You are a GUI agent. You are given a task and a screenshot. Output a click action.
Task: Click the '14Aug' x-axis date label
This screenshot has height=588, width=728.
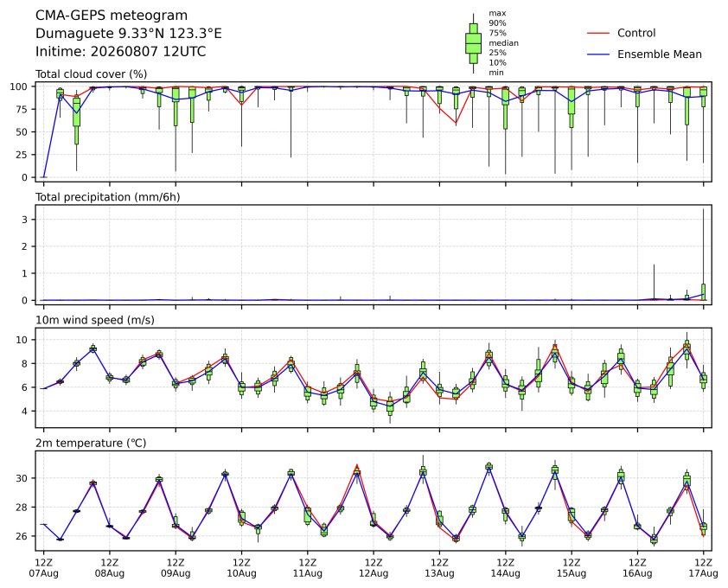pos(505,573)
